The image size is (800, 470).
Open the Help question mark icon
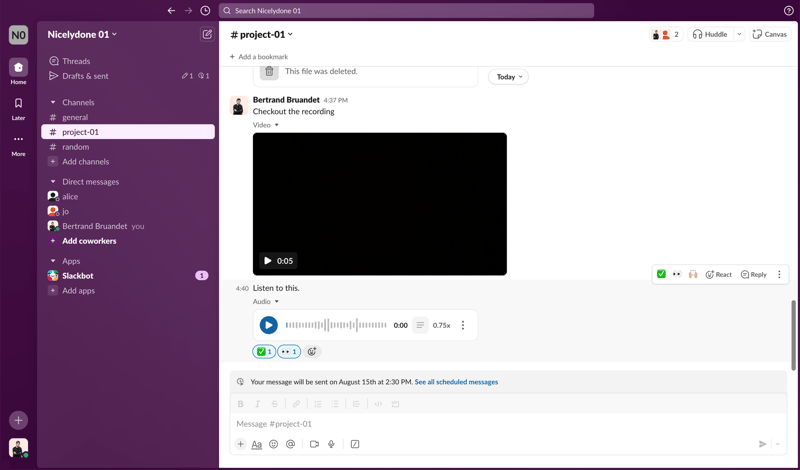pyautogui.click(x=788, y=11)
